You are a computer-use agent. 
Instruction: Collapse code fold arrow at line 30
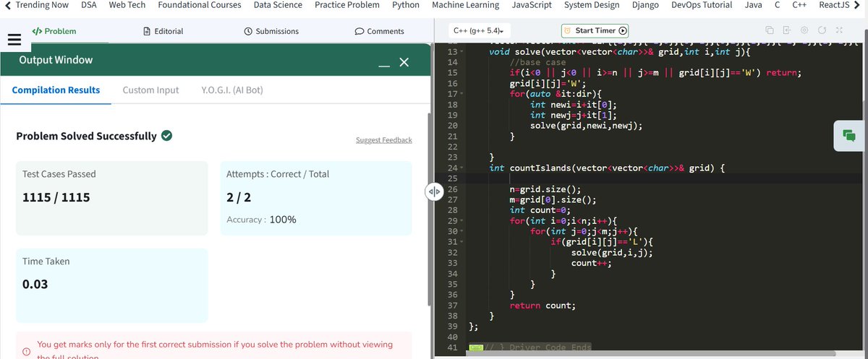462,230
